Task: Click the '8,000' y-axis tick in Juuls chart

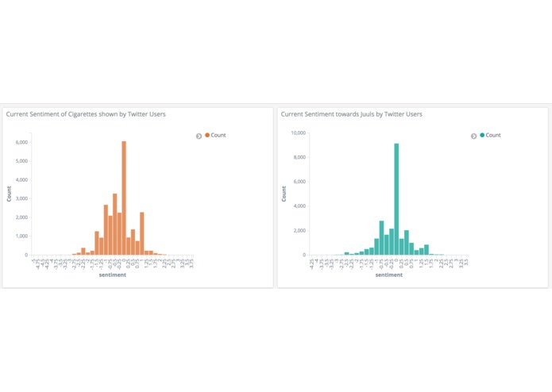Action: 299,157
